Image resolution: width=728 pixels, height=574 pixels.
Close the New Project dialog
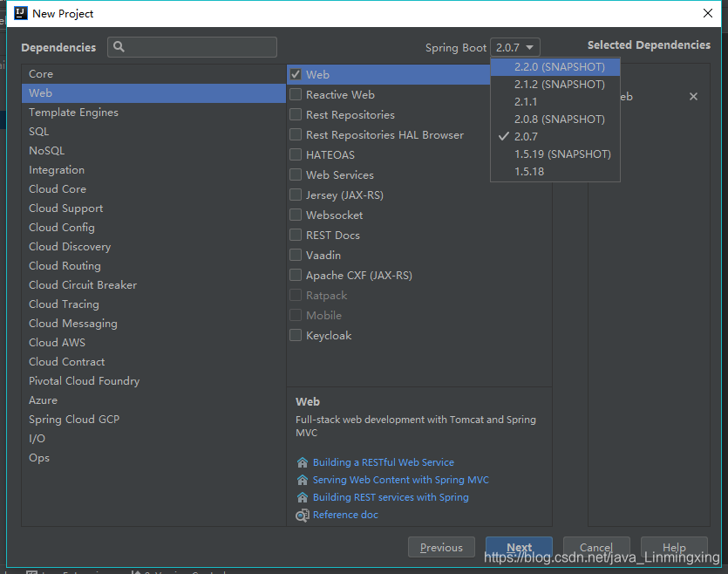pos(708,13)
